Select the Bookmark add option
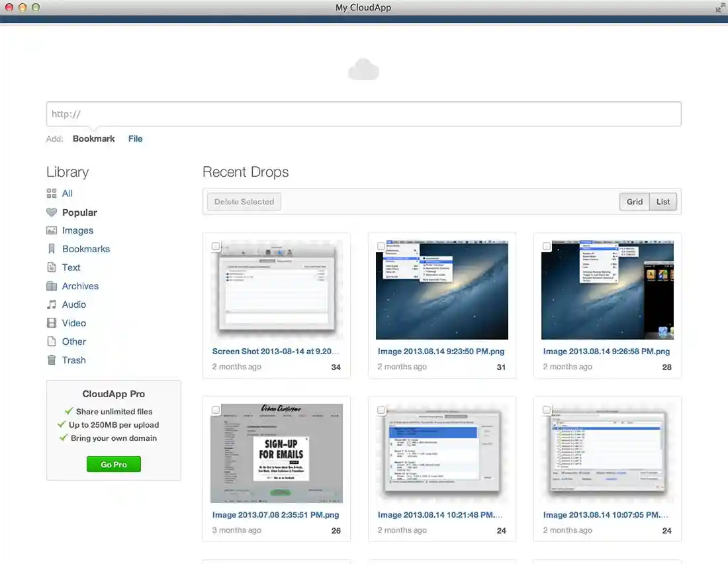The height and width of the screenshot is (564, 728). click(93, 138)
